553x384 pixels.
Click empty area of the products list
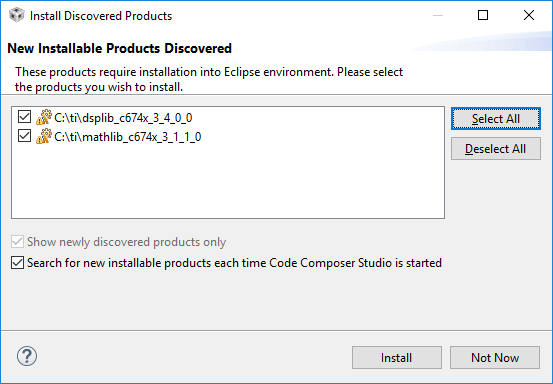228,183
